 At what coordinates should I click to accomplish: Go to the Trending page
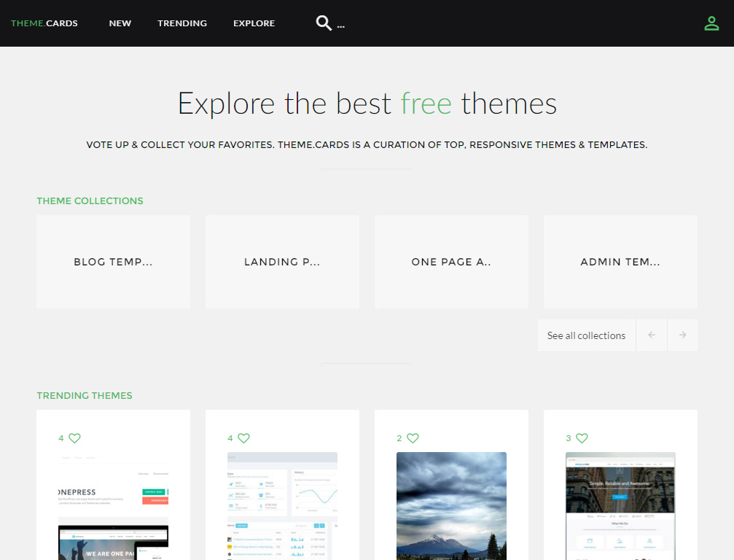[x=182, y=23]
